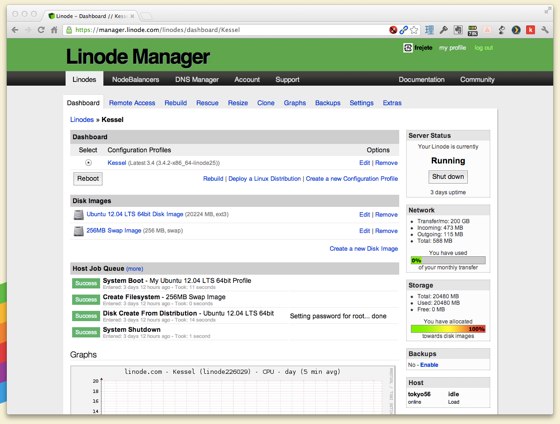The height and width of the screenshot is (424, 560).
Task: Select the Kessel configuration profile radio button
Action: pyautogui.click(x=88, y=163)
